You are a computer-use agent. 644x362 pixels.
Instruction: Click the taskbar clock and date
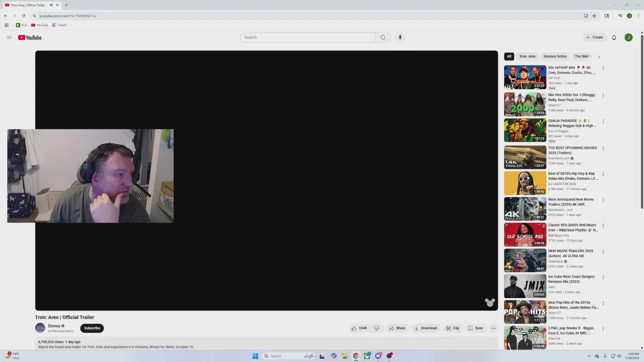pyautogui.click(x=633, y=356)
